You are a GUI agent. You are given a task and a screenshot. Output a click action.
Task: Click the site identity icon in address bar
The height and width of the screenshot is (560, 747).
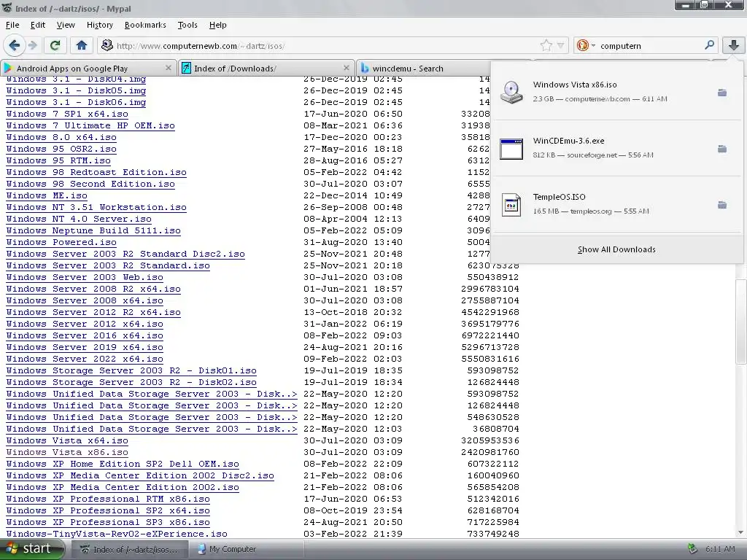(107, 45)
